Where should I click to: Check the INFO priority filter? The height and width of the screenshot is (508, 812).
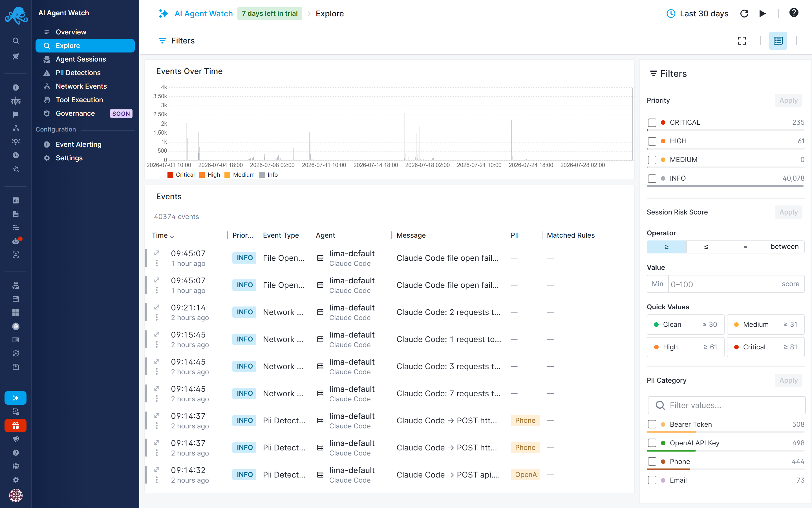[x=652, y=178]
